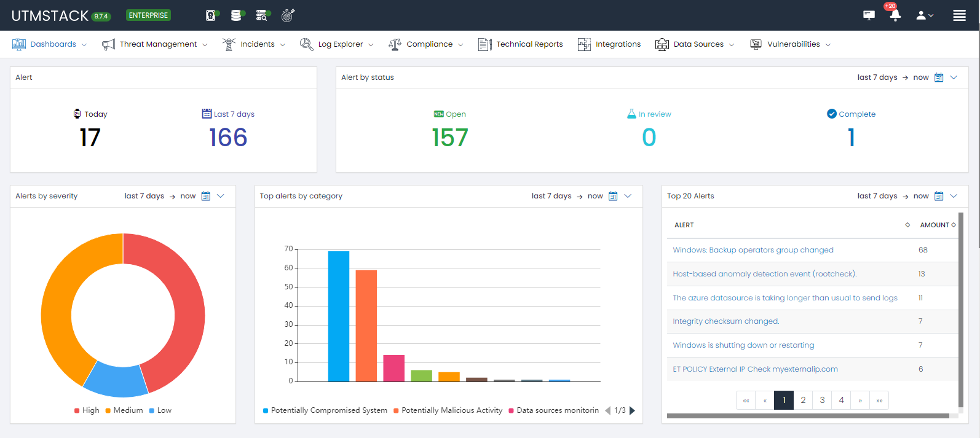Click the current page 1 button
Screen dimensions: 980x438
tap(784, 400)
